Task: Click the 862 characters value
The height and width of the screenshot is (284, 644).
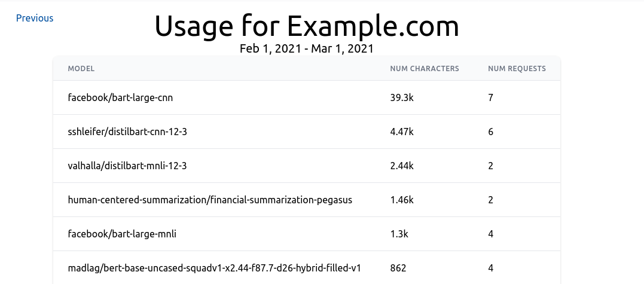Action: click(x=398, y=268)
